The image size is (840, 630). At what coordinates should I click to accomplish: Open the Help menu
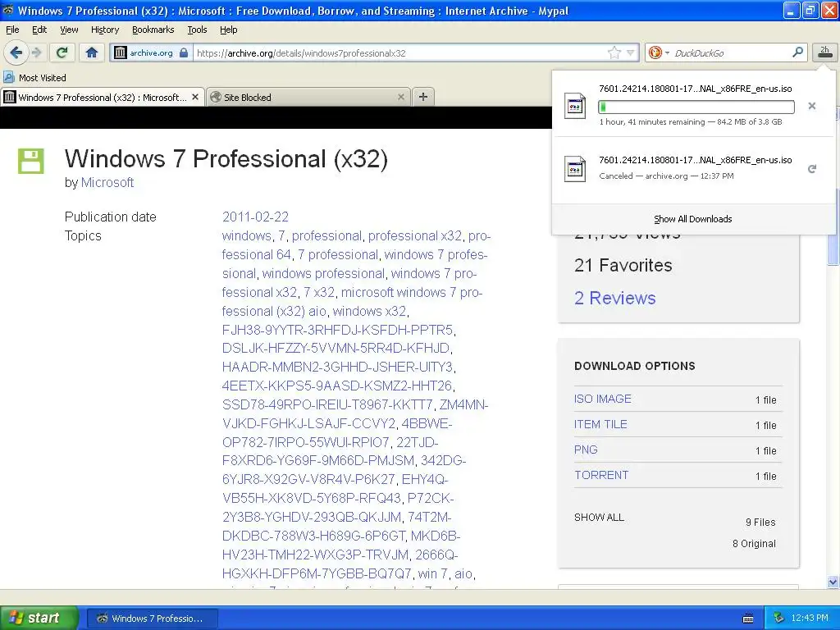click(228, 30)
